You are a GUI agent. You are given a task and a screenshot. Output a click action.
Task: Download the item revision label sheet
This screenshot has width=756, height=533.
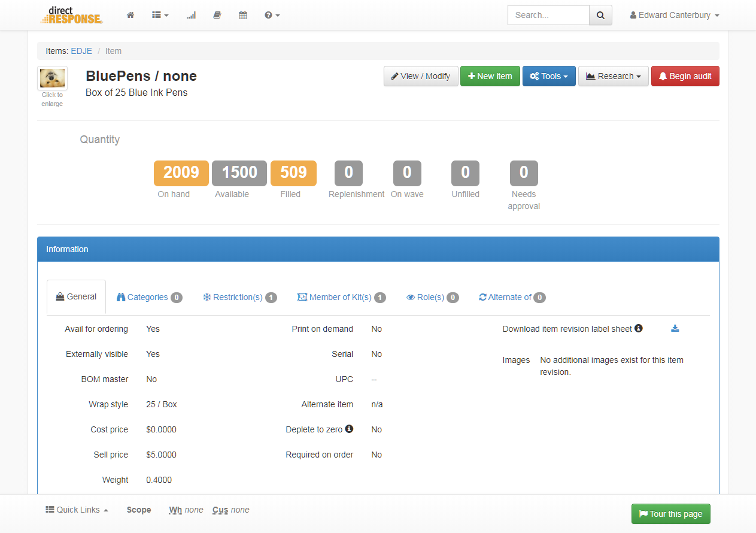[675, 329]
